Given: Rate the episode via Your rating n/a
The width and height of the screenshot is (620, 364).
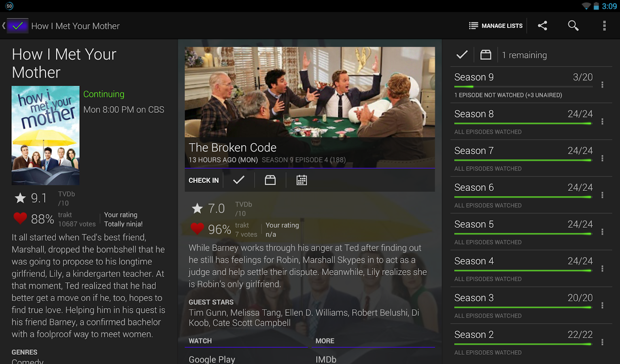Looking at the screenshot, I should (x=282, y=230).
